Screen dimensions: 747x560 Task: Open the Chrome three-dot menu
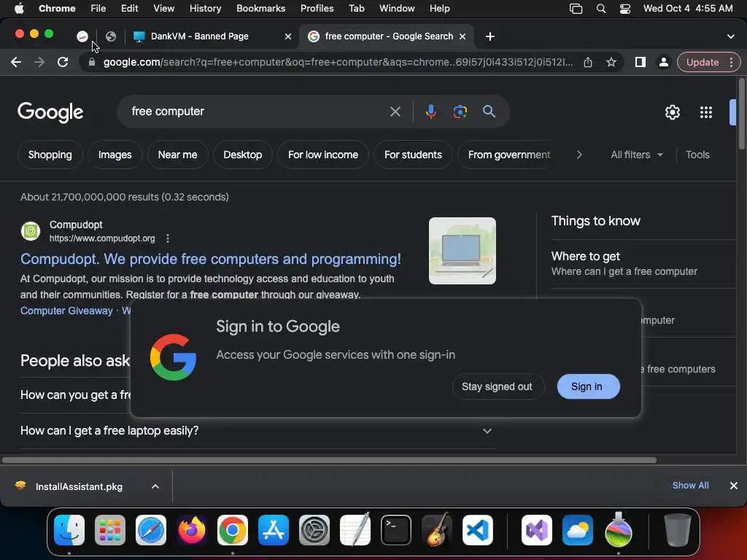731,63
